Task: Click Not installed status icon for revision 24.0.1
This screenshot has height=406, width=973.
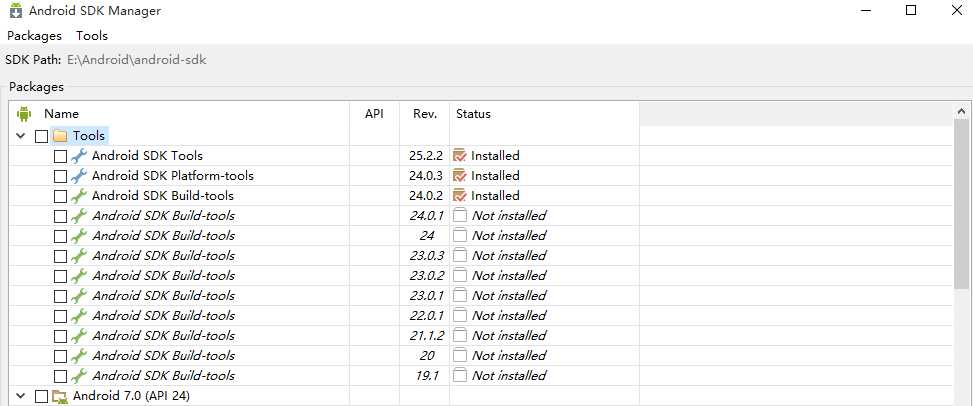Action: (460, 215)
